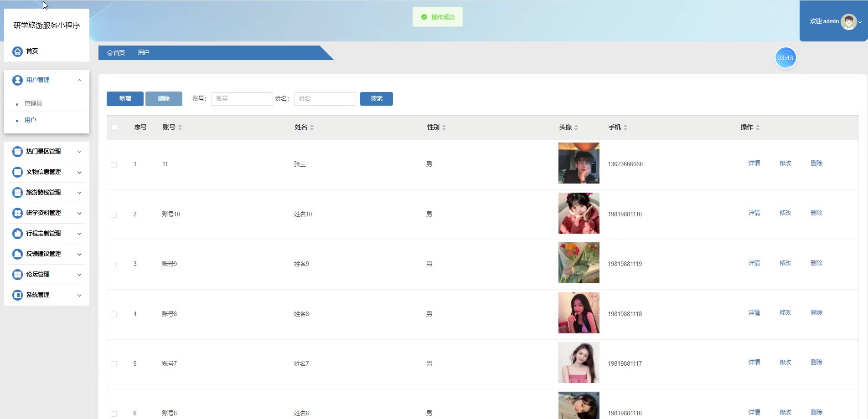
Task: Click 删除 for 账号6 row
Action: [816, 412]
